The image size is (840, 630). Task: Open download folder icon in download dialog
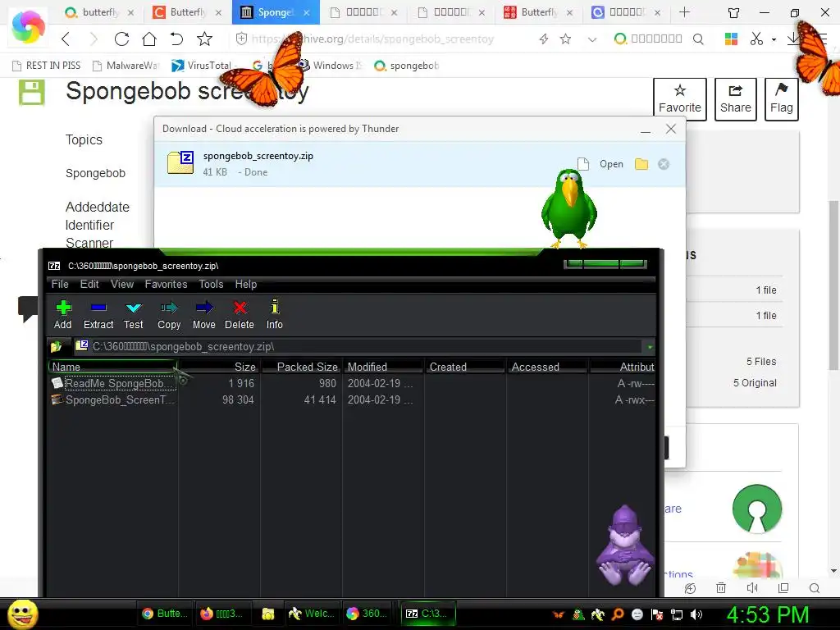(x=641, y=164)
